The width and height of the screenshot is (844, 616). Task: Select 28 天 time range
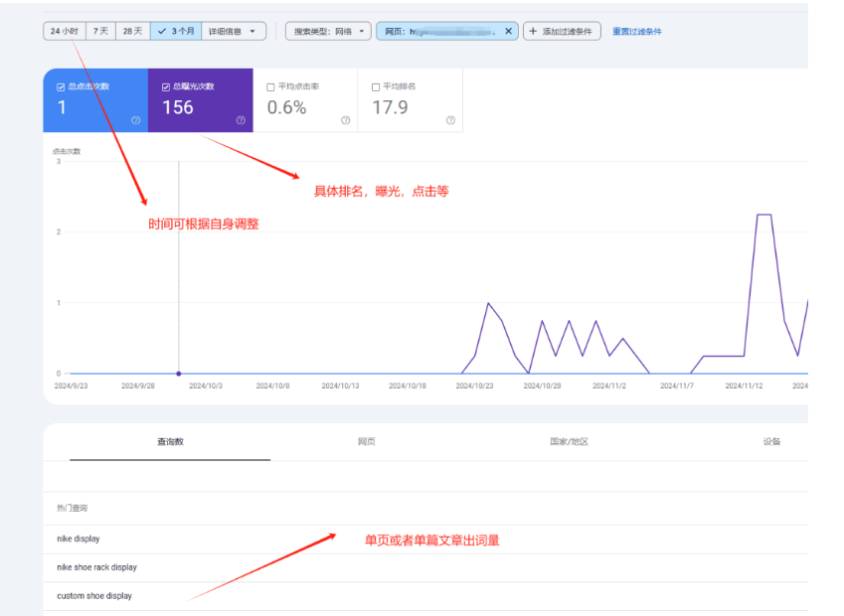pos(132,32)
